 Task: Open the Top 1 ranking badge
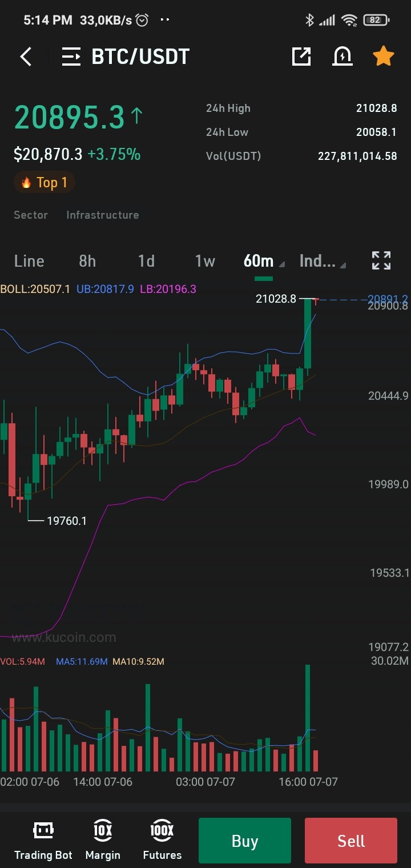[45, 182]
